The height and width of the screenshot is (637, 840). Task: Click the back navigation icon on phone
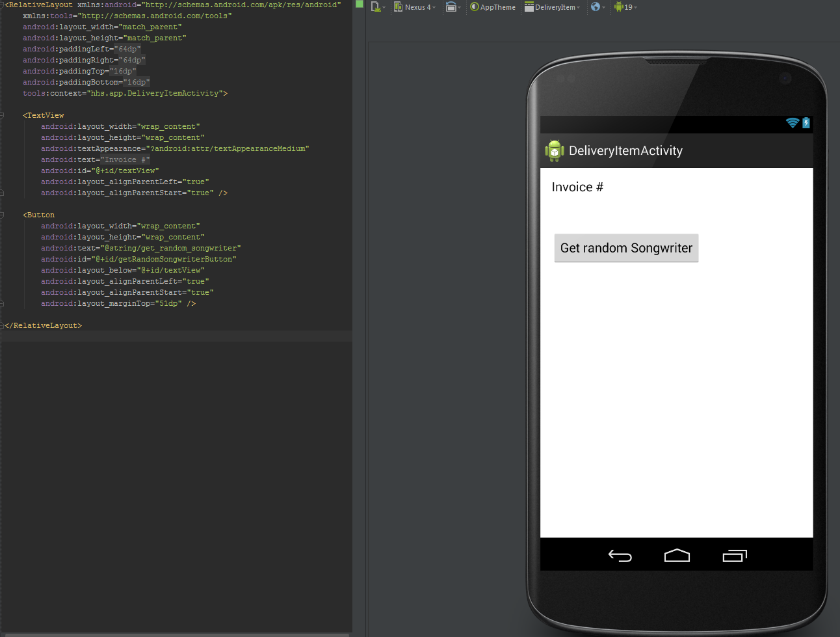click(x=620, y=556)
